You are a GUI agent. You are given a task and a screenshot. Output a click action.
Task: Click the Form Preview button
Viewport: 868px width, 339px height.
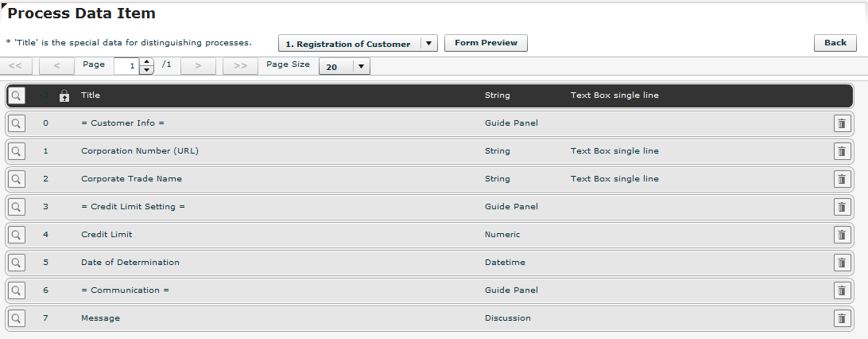[486, 43]
